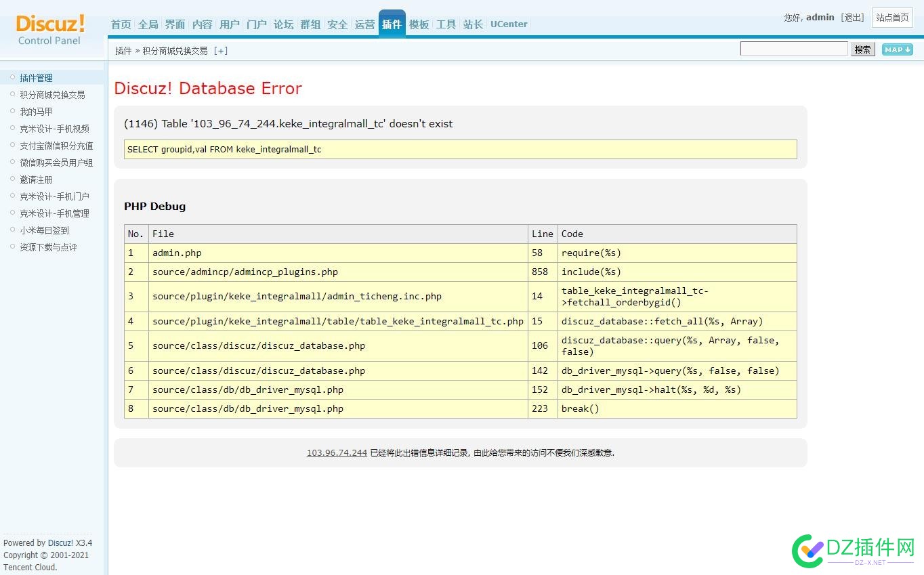Click the table_keke_integralmall_tc.php file cell
This screenshot has height=575, width=924.
(x=338, y=321)
